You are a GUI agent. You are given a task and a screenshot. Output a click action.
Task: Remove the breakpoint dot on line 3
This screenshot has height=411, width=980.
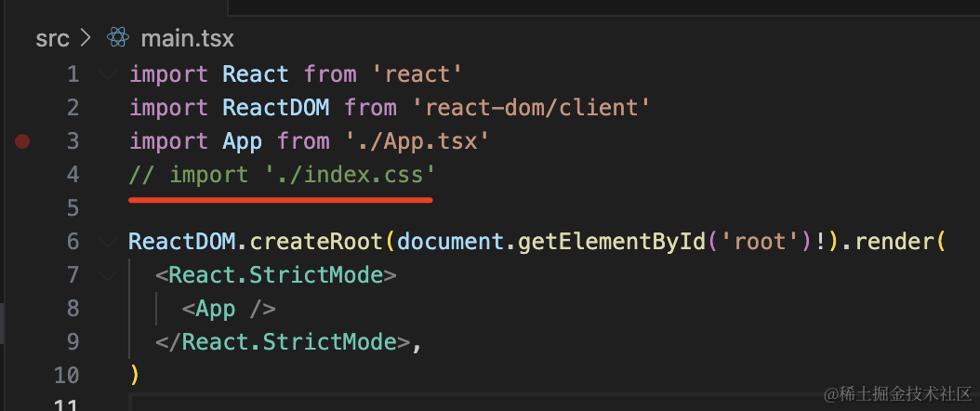click(x=22, y=141)
